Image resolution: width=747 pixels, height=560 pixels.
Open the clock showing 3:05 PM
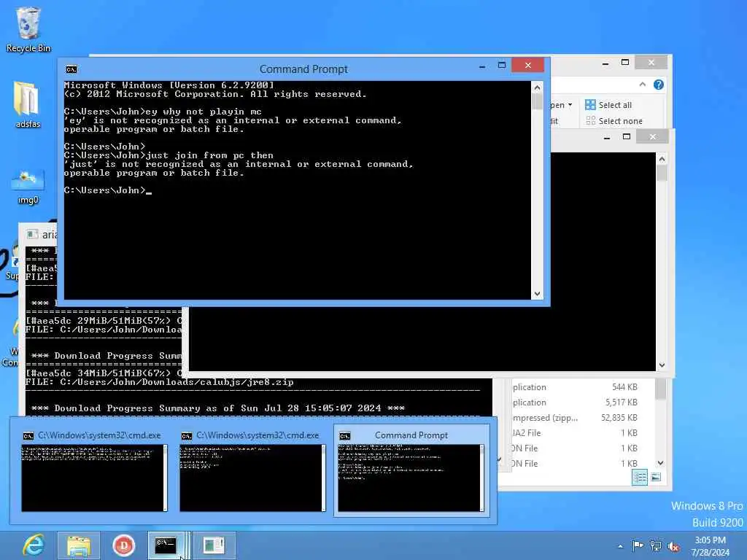(710, 546)
